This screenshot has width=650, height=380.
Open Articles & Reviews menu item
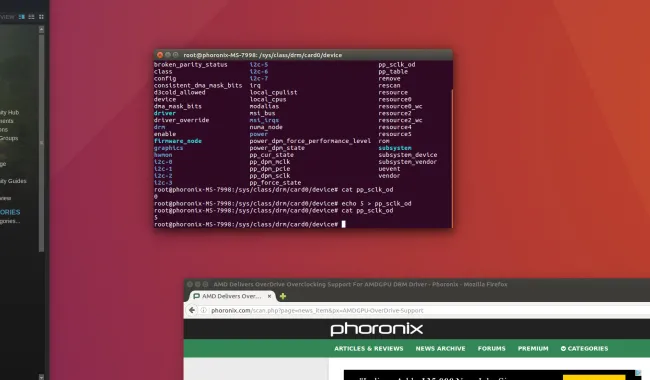(369, 349)
